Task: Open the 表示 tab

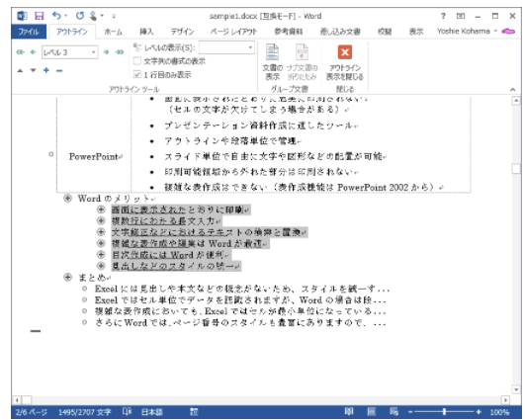Action: click(x=416, y=32)
